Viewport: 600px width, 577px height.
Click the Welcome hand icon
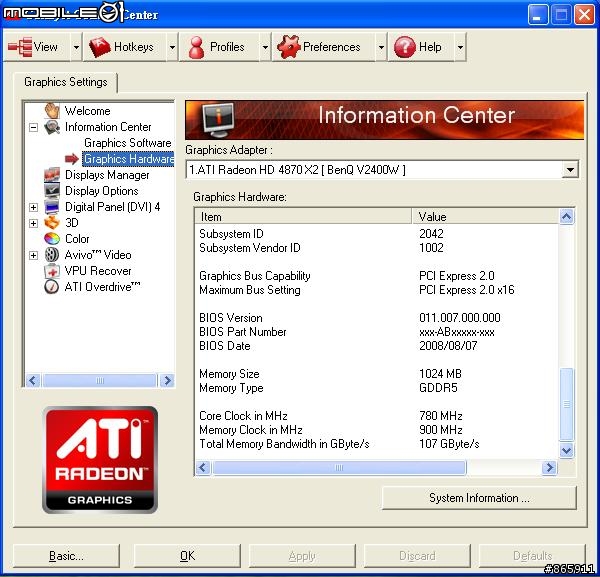52,111
